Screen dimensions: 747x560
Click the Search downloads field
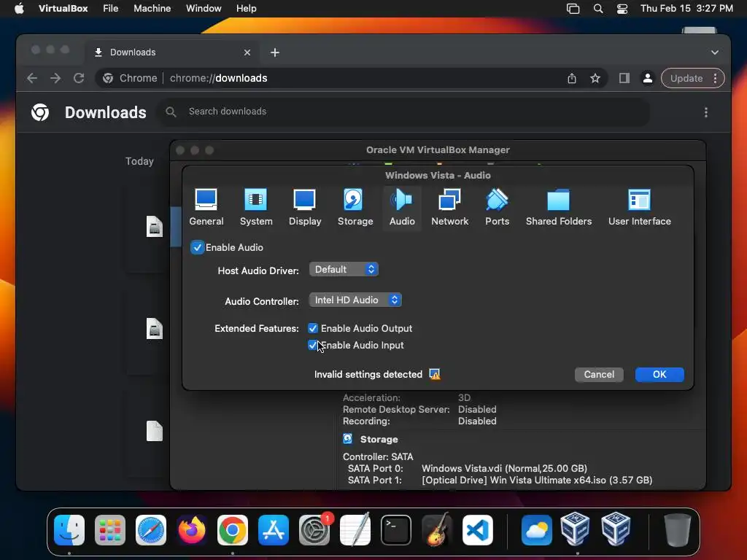404,112
